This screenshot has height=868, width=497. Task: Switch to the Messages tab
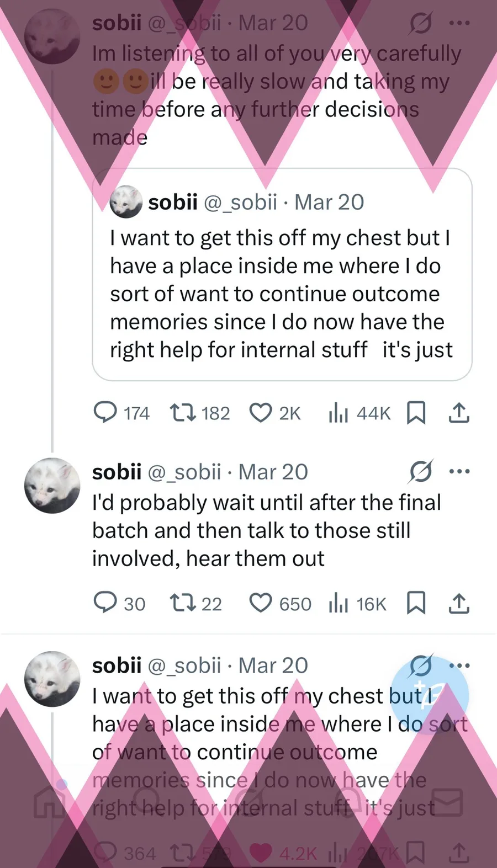pyautogui.click(x=447, y=803)
